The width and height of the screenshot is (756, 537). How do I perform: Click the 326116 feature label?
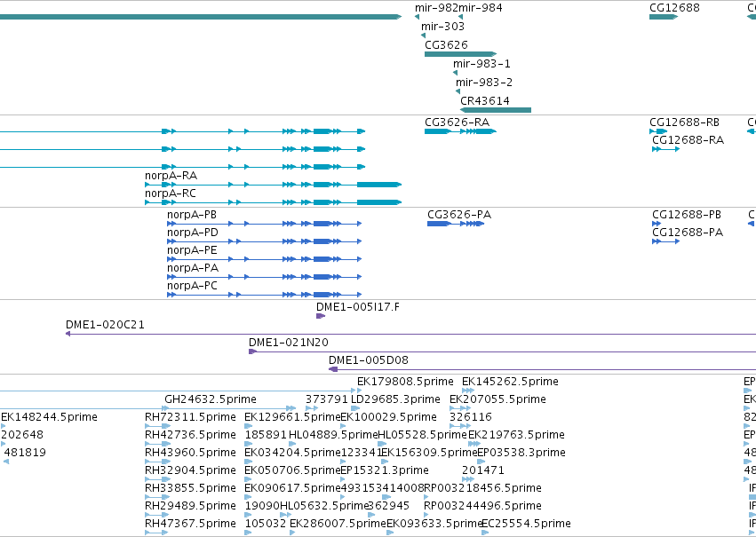[471, 417]
